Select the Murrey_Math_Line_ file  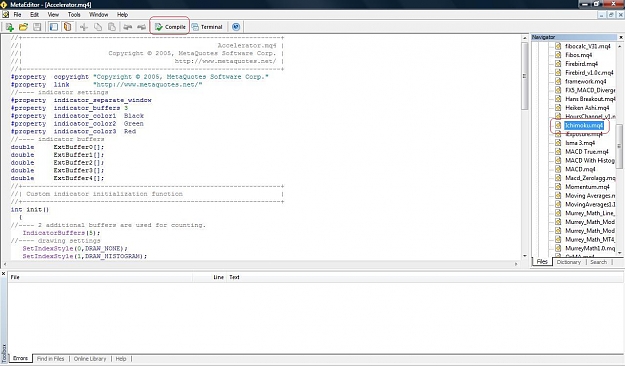(590, 213)
